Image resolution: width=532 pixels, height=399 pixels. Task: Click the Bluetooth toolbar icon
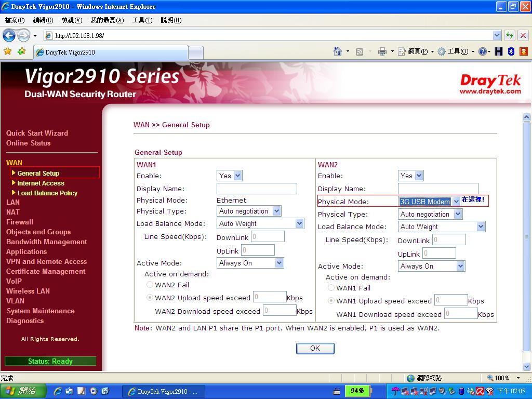pyautogui.click(x=511, y=51)
